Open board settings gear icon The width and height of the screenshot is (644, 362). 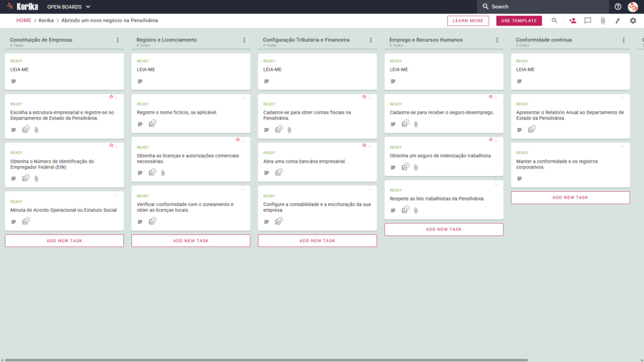633,21
